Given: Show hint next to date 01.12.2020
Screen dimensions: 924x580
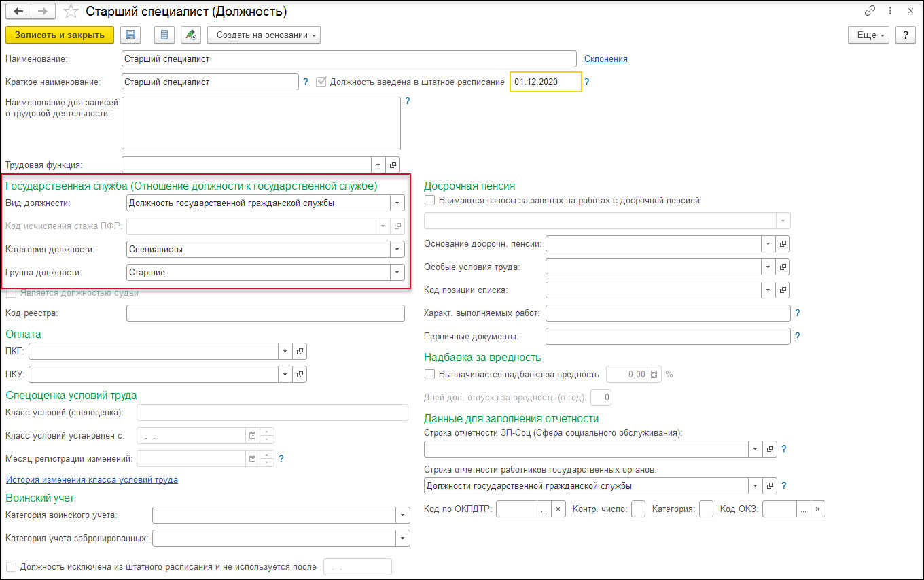Looking at the screenshot, I should [x=587, y=82].
